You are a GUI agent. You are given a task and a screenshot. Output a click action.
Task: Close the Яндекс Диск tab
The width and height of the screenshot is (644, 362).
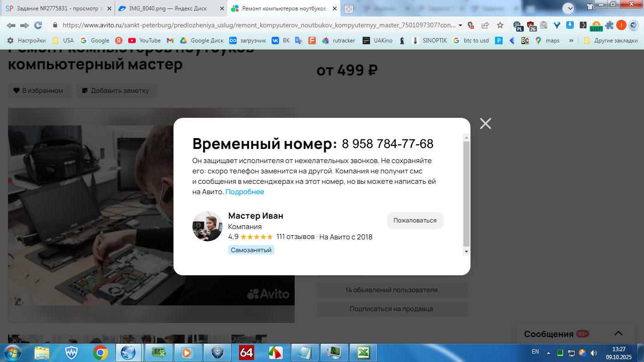tap(222, 8)
